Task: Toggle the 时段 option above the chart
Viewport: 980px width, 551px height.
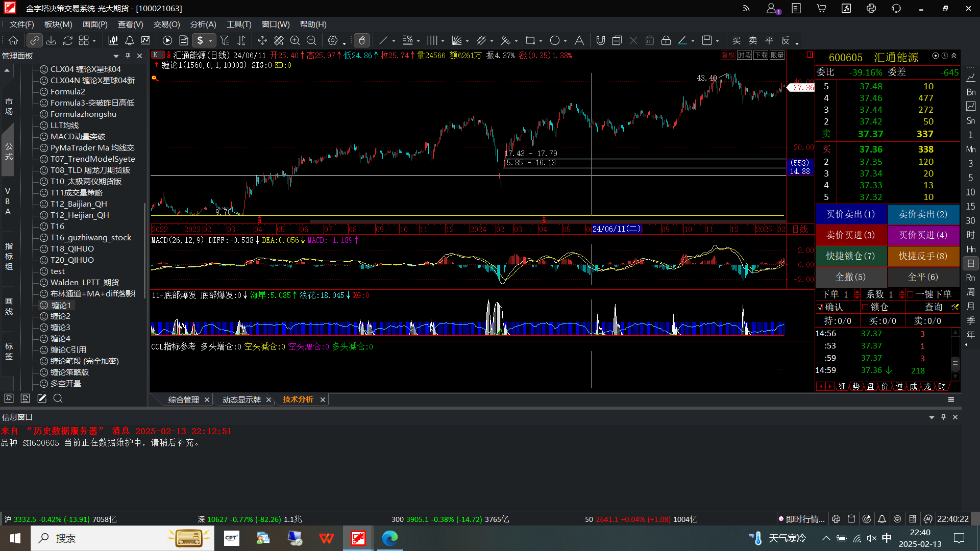Action: (x=744, y=55)
